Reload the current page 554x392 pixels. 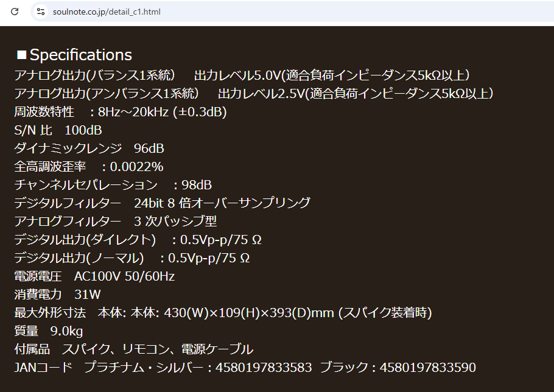[x=15, y=12]
